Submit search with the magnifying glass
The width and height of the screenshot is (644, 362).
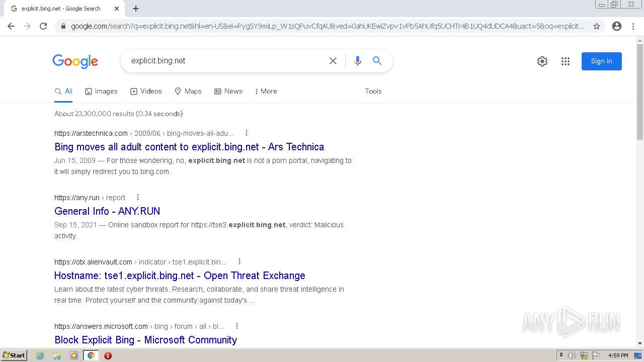point(377,61)
